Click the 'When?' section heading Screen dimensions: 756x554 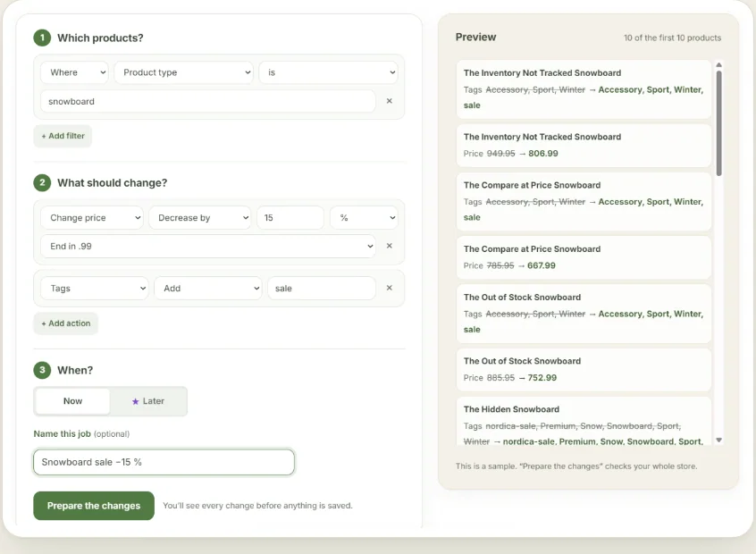pyautogui.click(x=75, y=370)
